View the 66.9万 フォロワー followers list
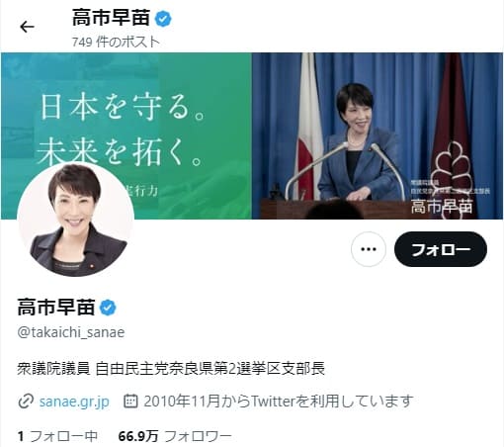Screen dimensions: 504x447 [x=175, y=436]
